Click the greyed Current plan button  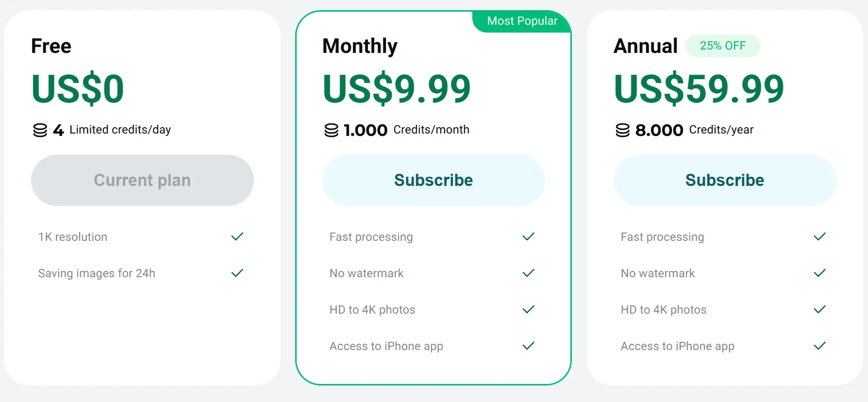click(x=142, y=180)
